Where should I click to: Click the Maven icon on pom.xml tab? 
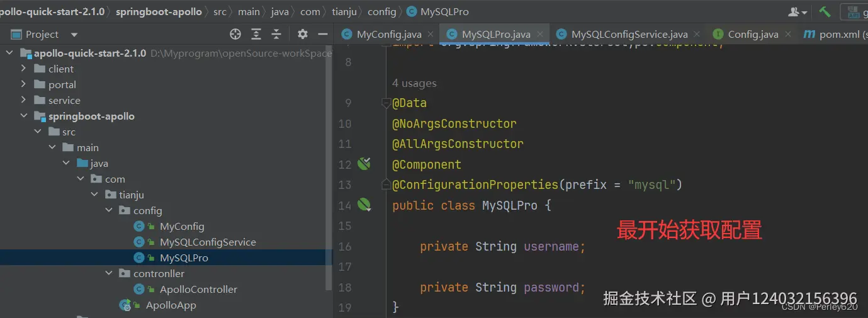(809, 34)
